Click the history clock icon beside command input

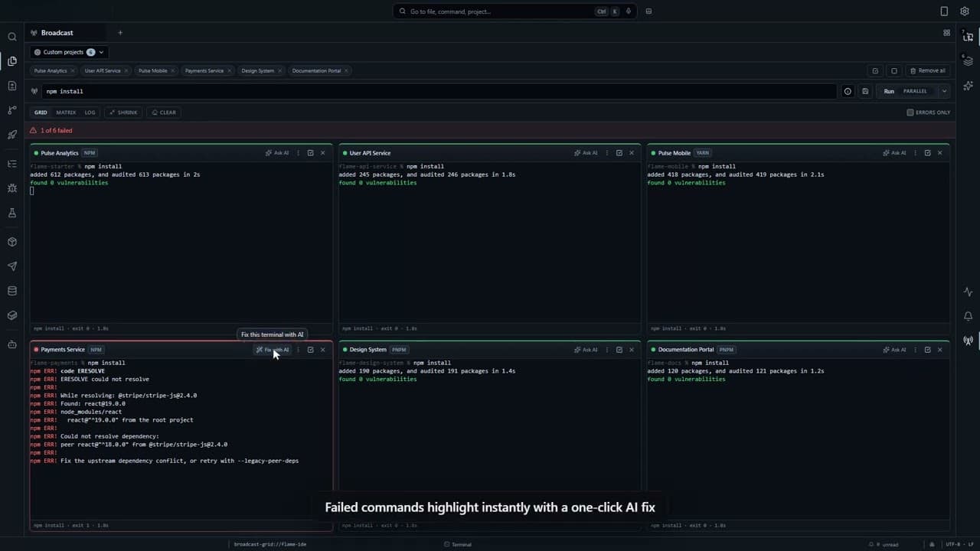coord(848,91)
